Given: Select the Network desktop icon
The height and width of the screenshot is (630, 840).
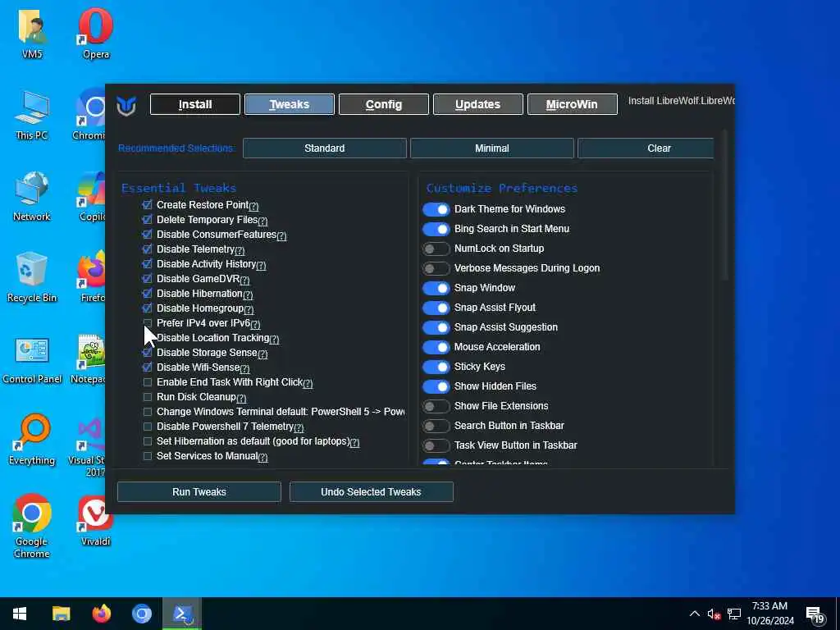Looking at the screenshot, I should [32, 197].
